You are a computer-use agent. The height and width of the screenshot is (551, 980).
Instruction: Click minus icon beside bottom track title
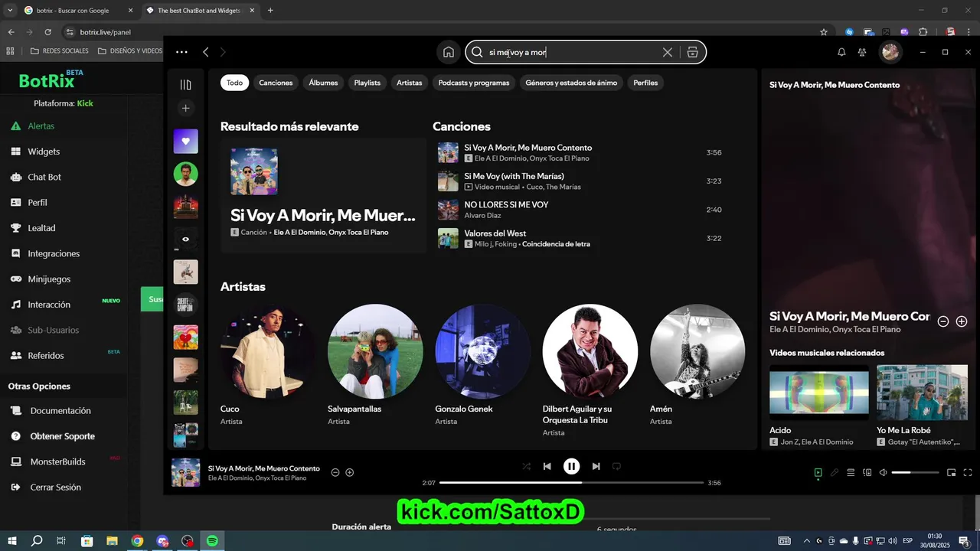point(335,472)
